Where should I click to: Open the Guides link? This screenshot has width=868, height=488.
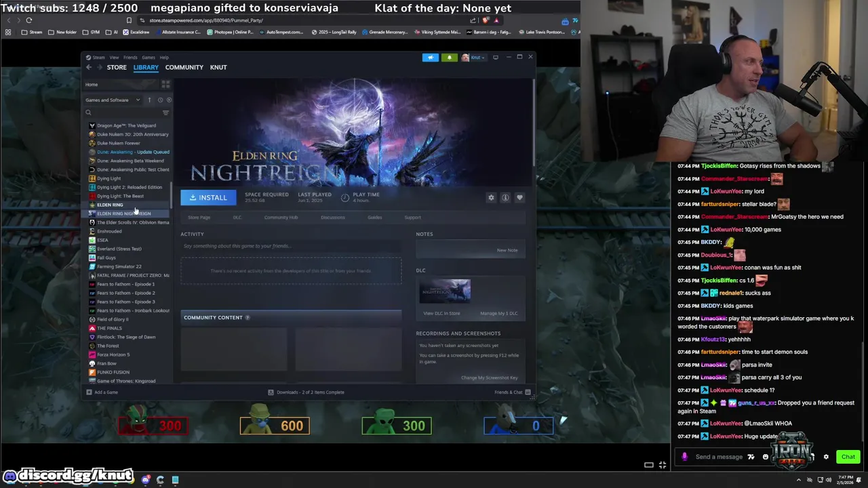coord(374,218)
